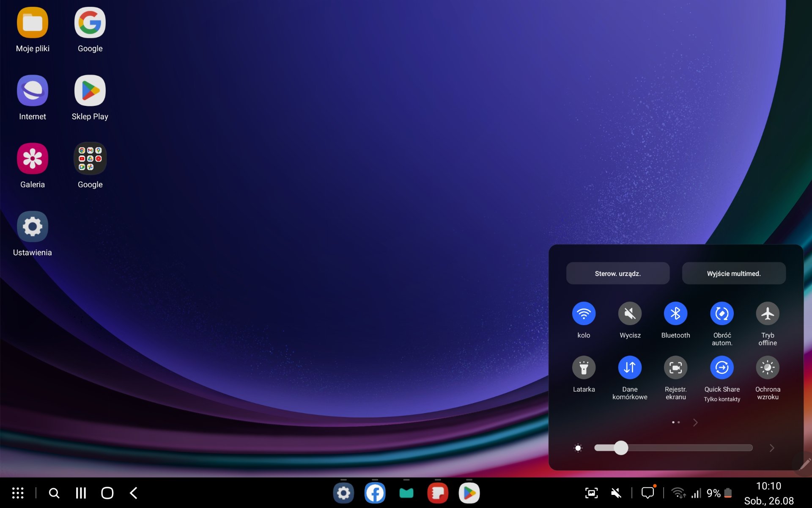
Task: Tap the sun icon beside the brightness slider
Action: [578, 448]
